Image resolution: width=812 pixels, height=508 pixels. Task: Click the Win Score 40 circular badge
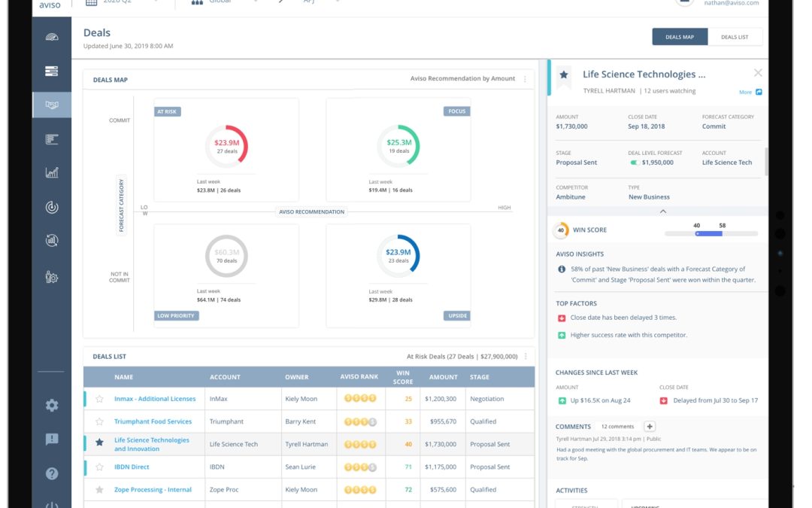(x=561, y=230)
